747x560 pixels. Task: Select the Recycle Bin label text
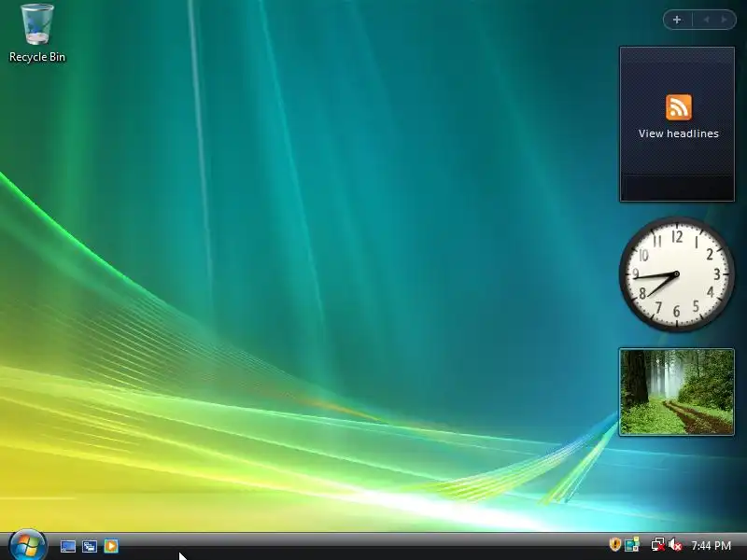coord(37,57)
